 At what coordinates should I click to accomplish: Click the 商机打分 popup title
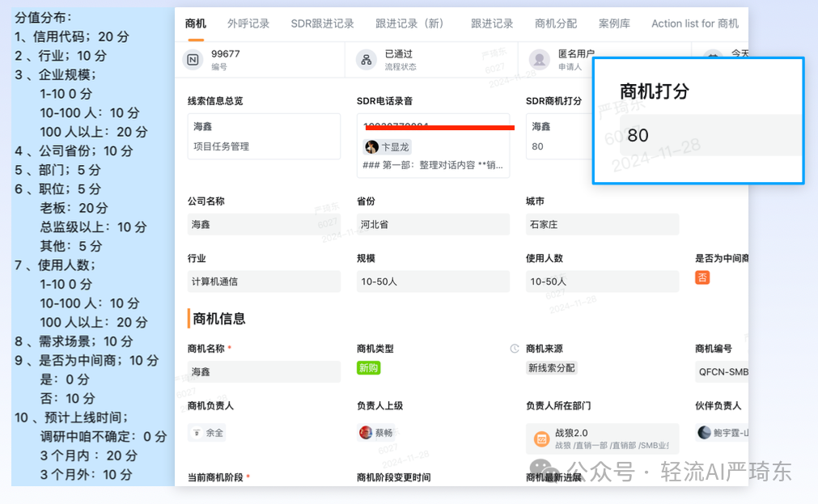click(x=655, y=91)
